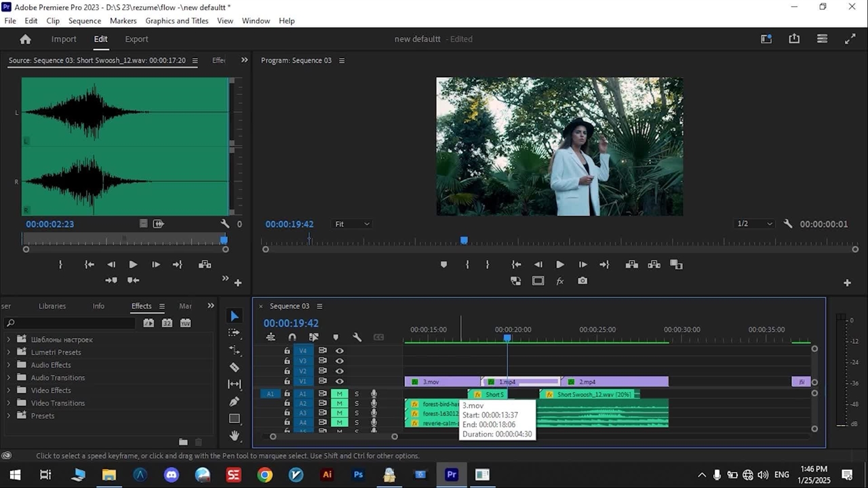Toggle Snap in Timeline magnet
The height and width of the screenshot is (488, 868).
coord(292,337)
